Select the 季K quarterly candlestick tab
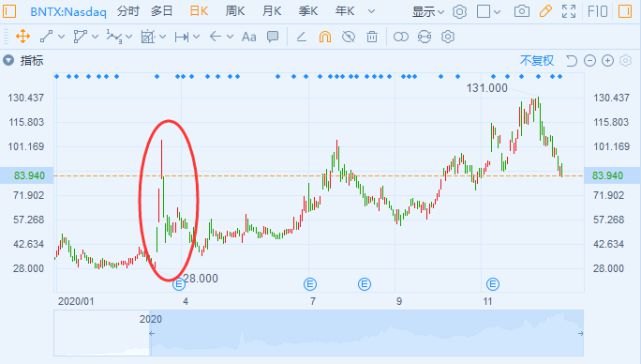This screenshot has height=364, width=641. [308, 11]
